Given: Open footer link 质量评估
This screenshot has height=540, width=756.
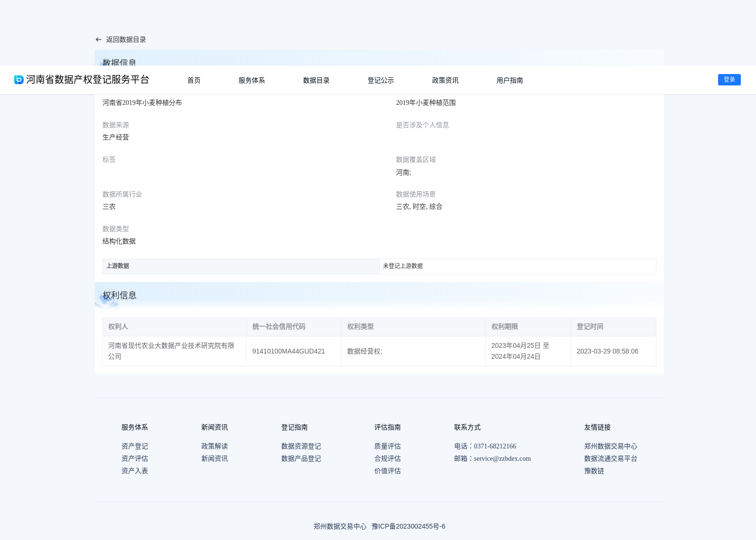Looking at the screenshot, I should pos(387,446).
